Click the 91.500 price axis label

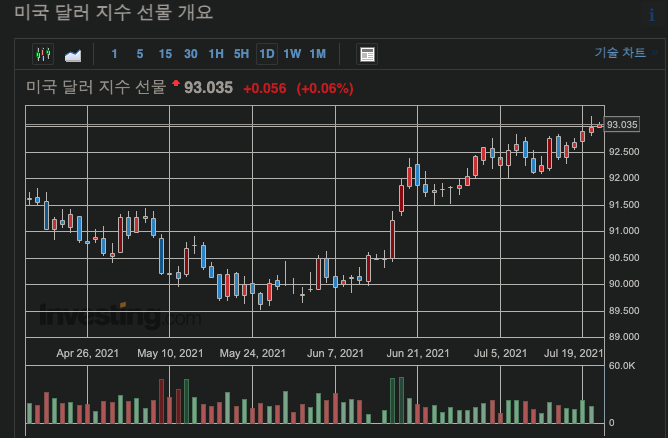pyautogui.click(x=624, y=205)
